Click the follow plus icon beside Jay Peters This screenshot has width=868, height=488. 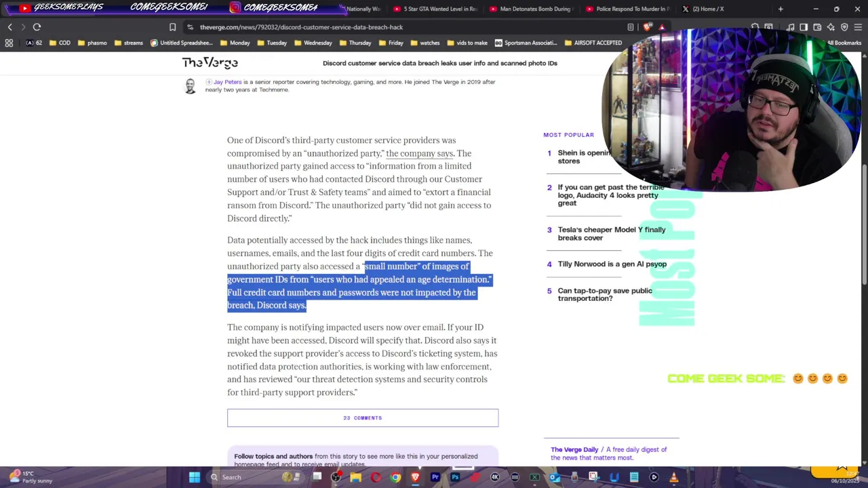tap(209, 82)
